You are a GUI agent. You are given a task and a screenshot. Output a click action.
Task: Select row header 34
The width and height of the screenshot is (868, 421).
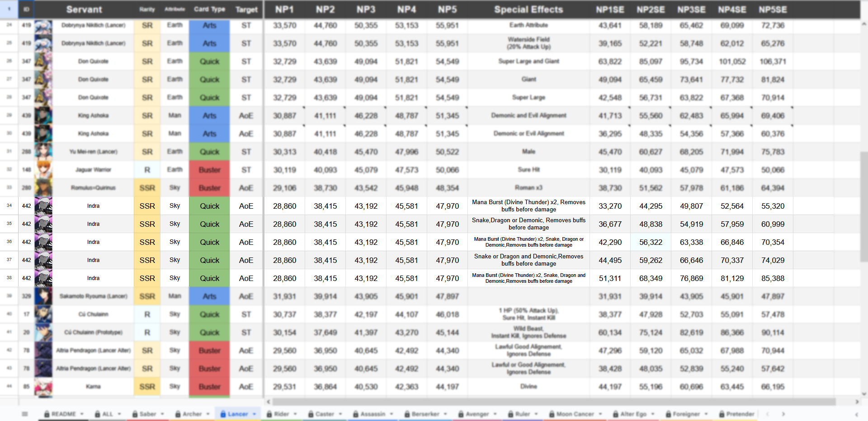(9, 206)
